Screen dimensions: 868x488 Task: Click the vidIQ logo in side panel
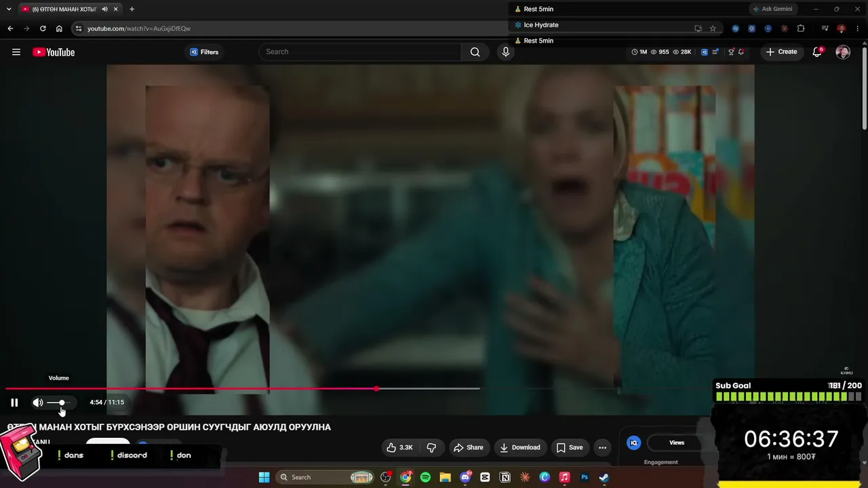point(634,443)
